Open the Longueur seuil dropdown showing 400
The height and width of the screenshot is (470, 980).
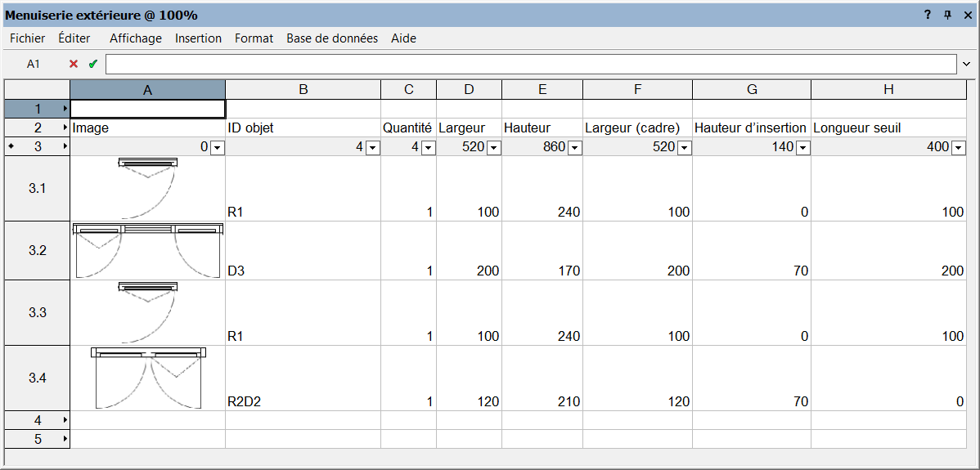tap(958, 147)
